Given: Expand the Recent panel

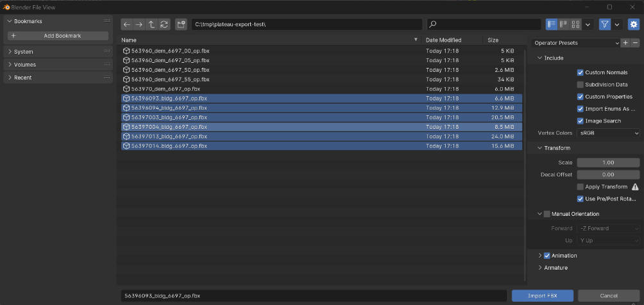Looking at the screenshot, I should (10, 78).
